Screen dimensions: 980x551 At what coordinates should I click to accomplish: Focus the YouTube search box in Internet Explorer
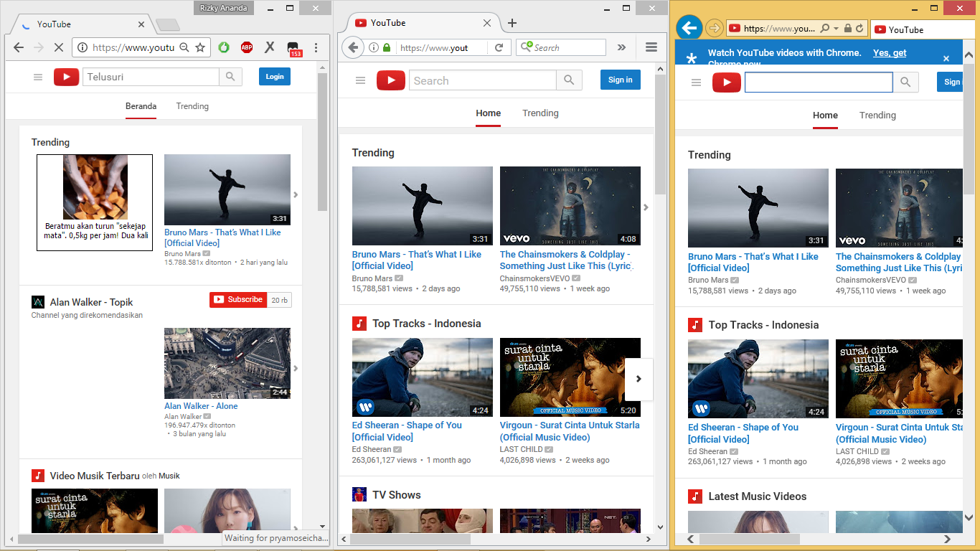click(819, 83)
